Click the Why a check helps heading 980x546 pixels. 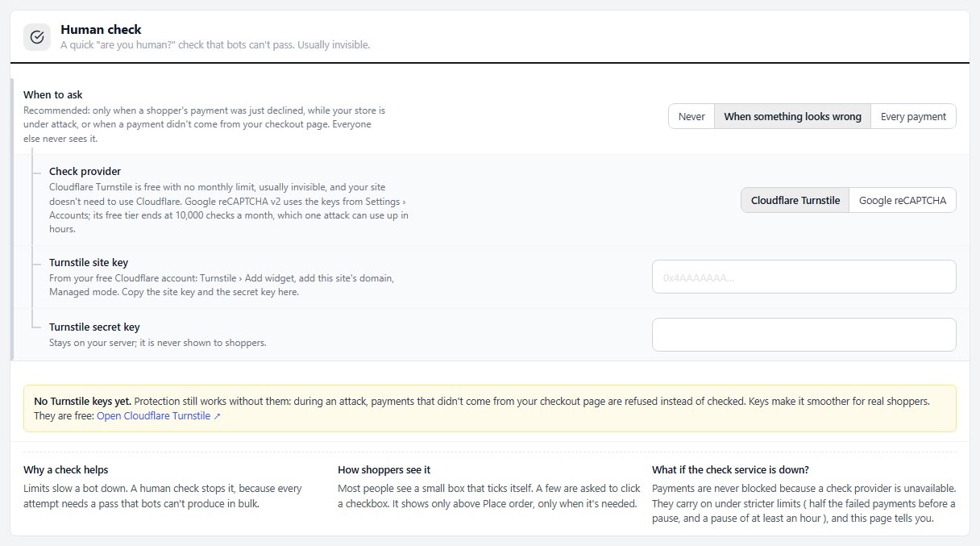(x=66, y=469)
